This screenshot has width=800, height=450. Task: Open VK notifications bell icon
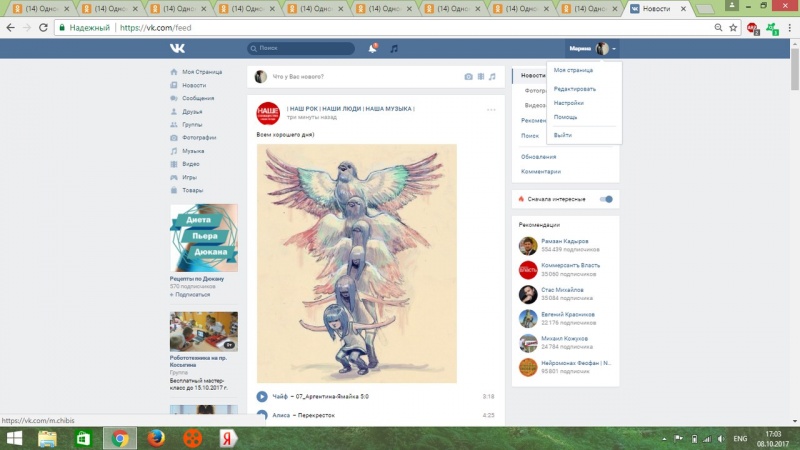[x=372, y=48]
